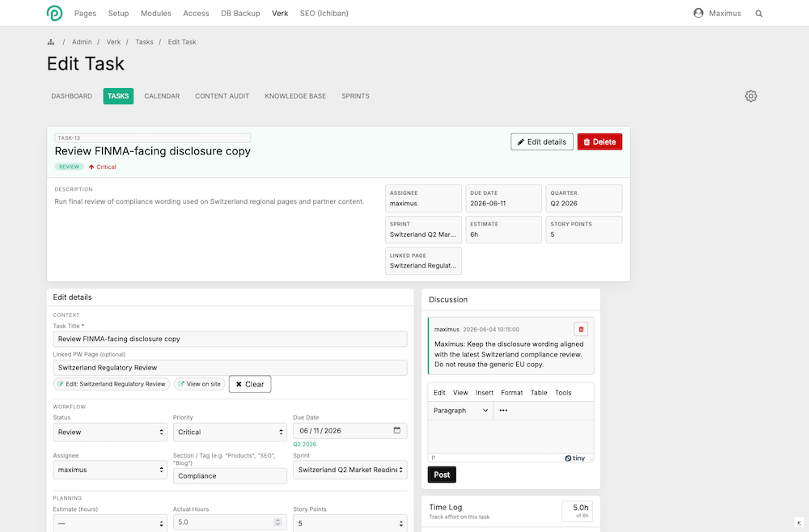Screen dimensions: 809x532
Task: Click the Sprint Switzerland Q2 Mar... card
Action: (423, 230)
